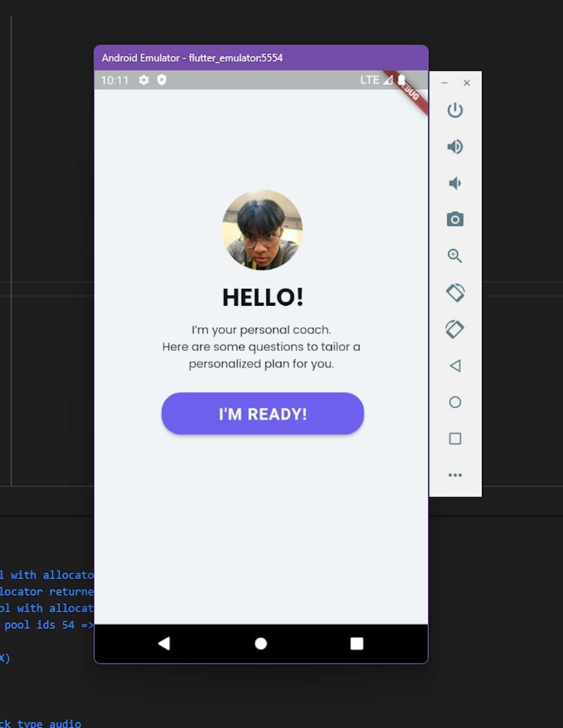
Task: Minimize the emulator toolbar panel
Action: pos(444,83)
